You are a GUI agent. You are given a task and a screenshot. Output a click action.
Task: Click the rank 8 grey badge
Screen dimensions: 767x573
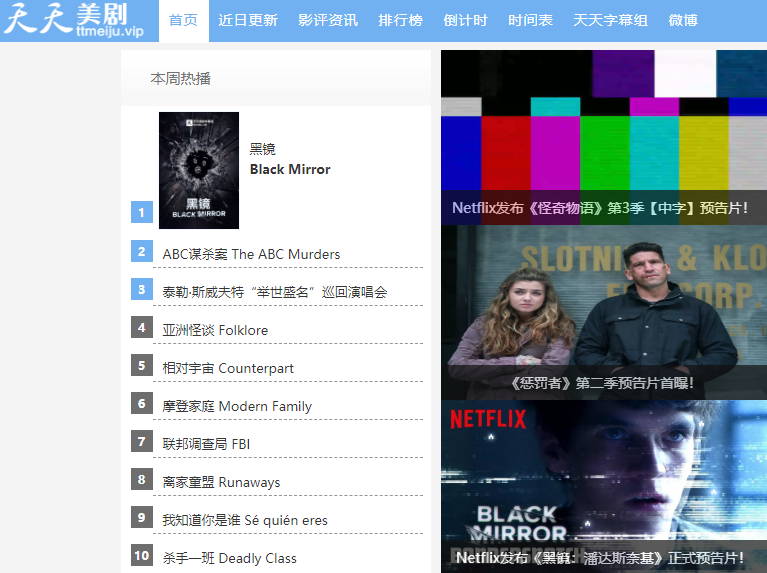tap(142, 480)
